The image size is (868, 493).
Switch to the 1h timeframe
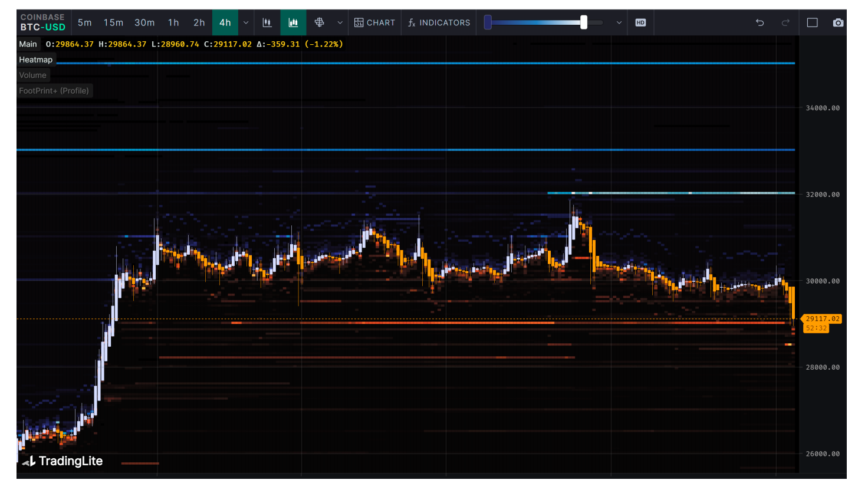(173, 22)
